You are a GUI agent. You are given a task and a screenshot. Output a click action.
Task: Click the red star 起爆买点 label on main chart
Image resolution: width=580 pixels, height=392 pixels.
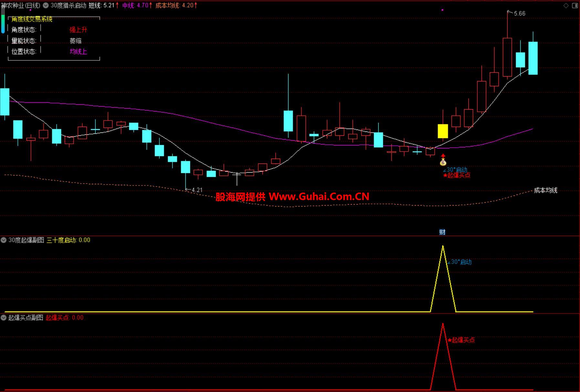457,175
